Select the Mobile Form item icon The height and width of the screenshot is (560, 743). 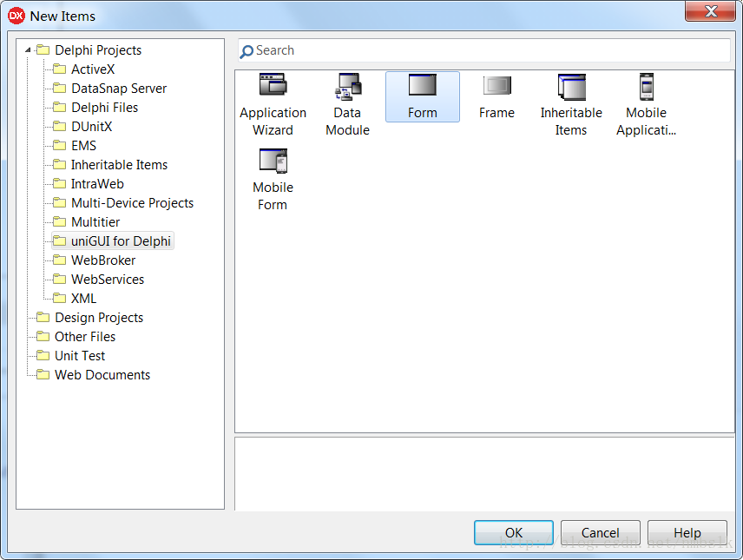pyautogui.click(x=273, y=161)
